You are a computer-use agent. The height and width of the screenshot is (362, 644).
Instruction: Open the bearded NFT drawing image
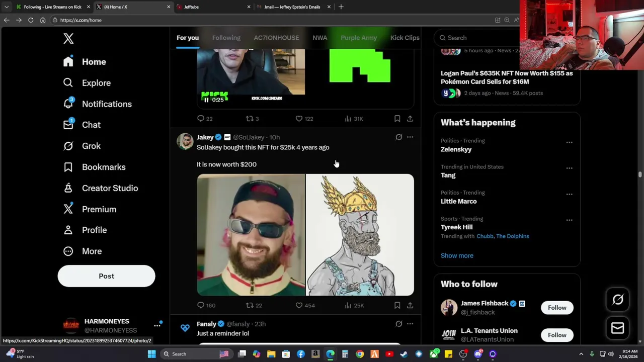point(360,235)
